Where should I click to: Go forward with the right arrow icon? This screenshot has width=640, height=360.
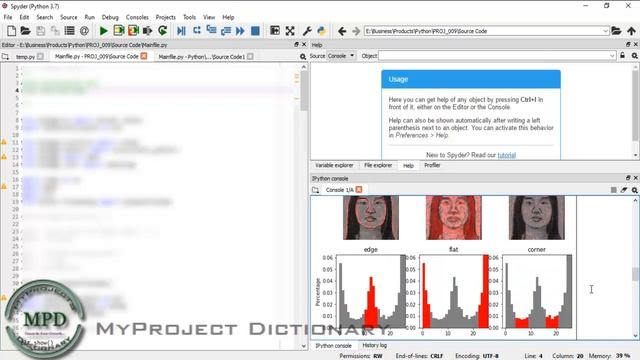tap(356, 31)
